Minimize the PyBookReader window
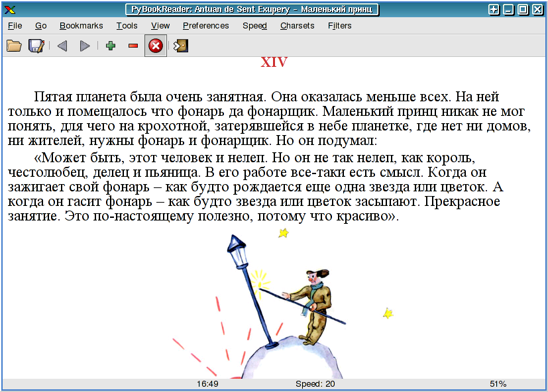The height and width of the screenshot is (392, 548). coord(508,9)
